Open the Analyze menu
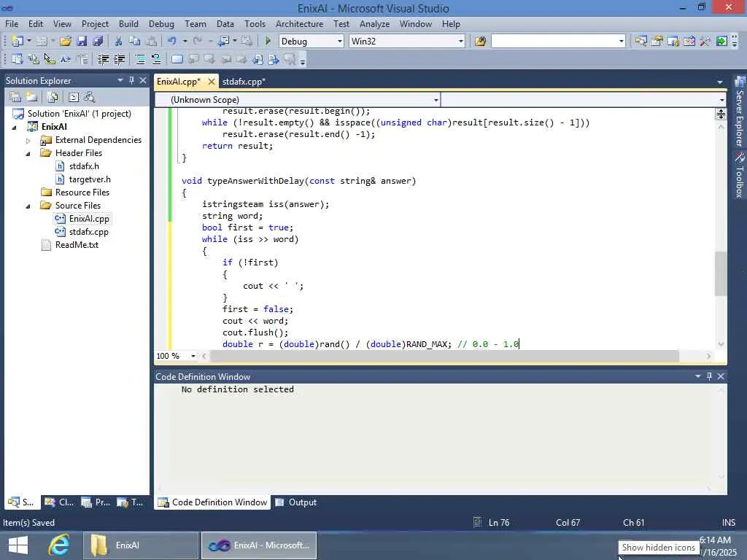 (x=374, y=24)
